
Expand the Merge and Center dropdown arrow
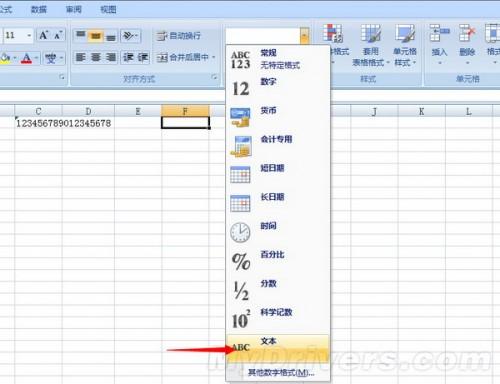coord(214,57)
